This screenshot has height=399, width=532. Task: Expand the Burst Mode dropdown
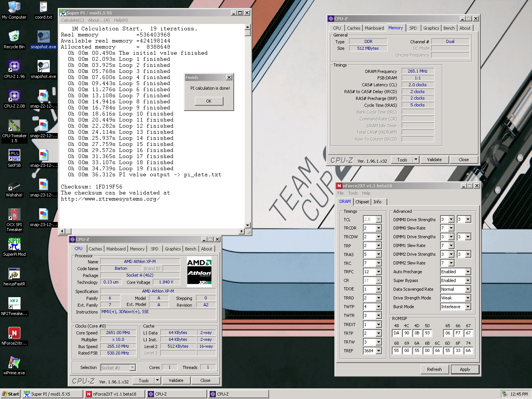[468, 307]
